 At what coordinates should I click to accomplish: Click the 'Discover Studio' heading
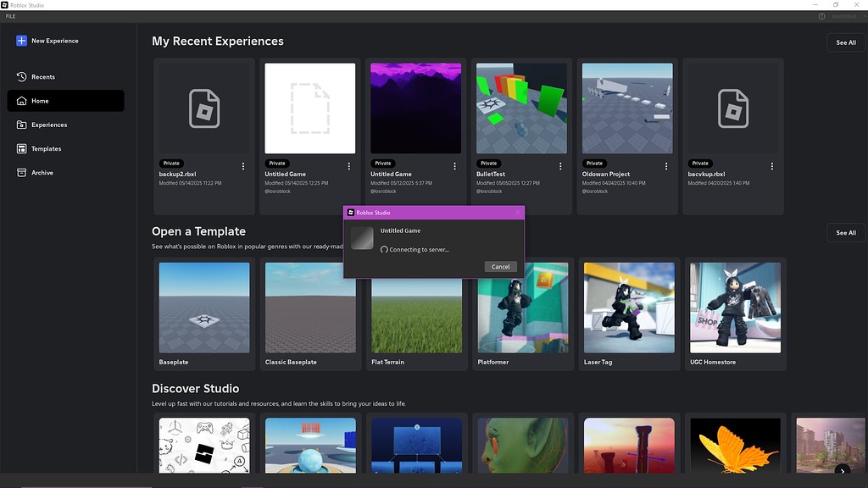[196, 388]
